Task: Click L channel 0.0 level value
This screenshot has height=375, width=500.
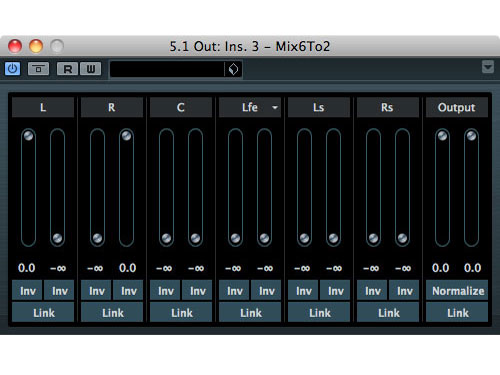Action: point(27,268)
